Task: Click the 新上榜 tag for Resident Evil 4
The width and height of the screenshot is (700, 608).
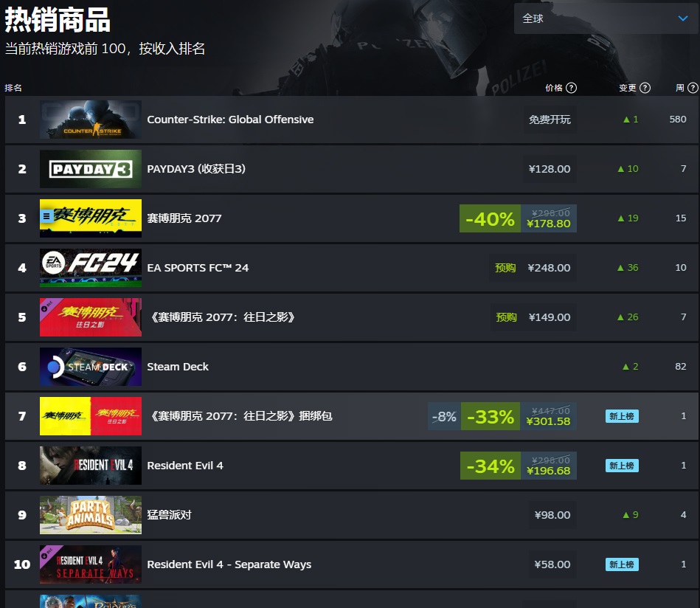Action: coord(622,466)
